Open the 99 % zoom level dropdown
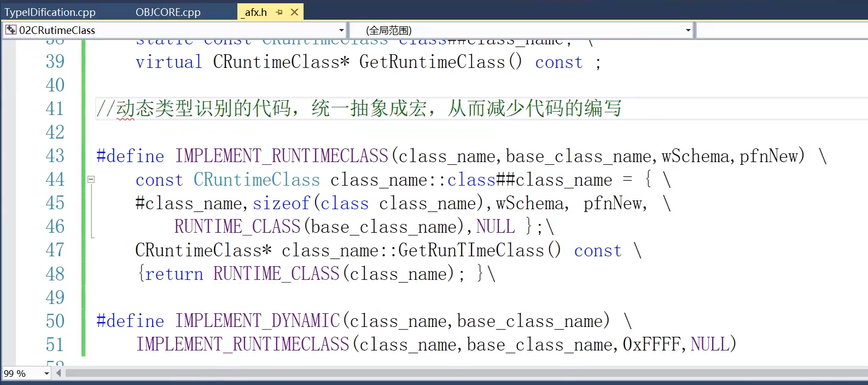Viewport: 868px width, 385px height. (47, 373)
